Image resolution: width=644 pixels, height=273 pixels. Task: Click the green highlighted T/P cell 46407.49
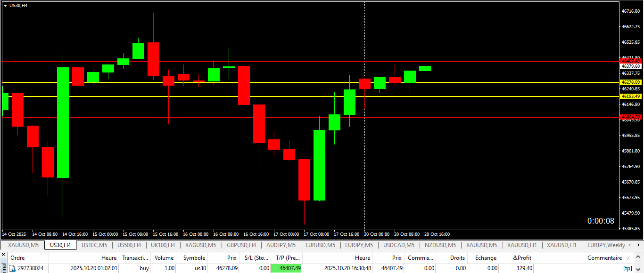[x=287, y=268]
